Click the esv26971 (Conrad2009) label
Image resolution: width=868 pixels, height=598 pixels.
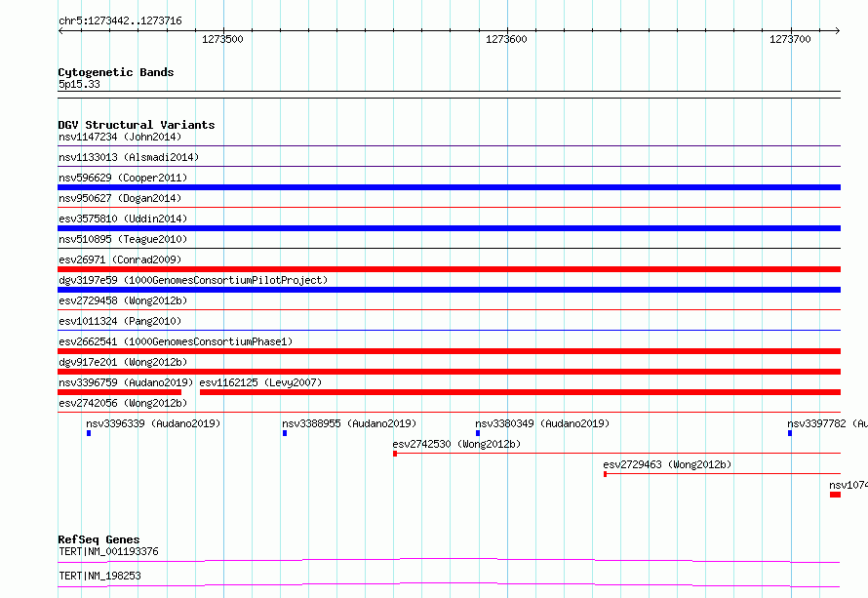pyautogui.click(x=120, y=259)
